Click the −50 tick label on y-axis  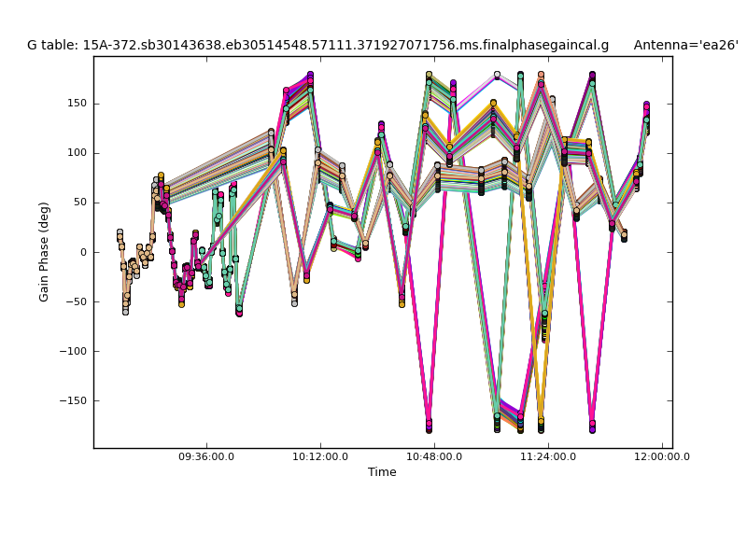click(x=76, y=301)
